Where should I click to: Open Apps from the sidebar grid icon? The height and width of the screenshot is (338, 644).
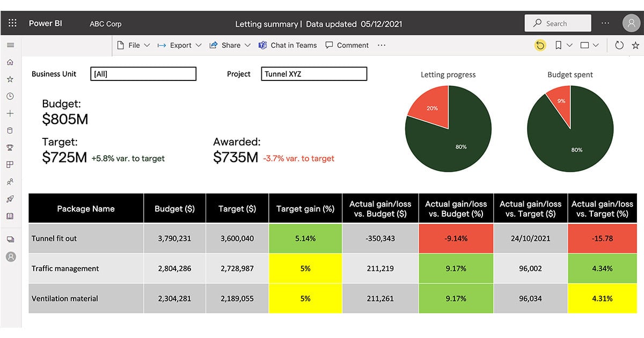[10, 165]
